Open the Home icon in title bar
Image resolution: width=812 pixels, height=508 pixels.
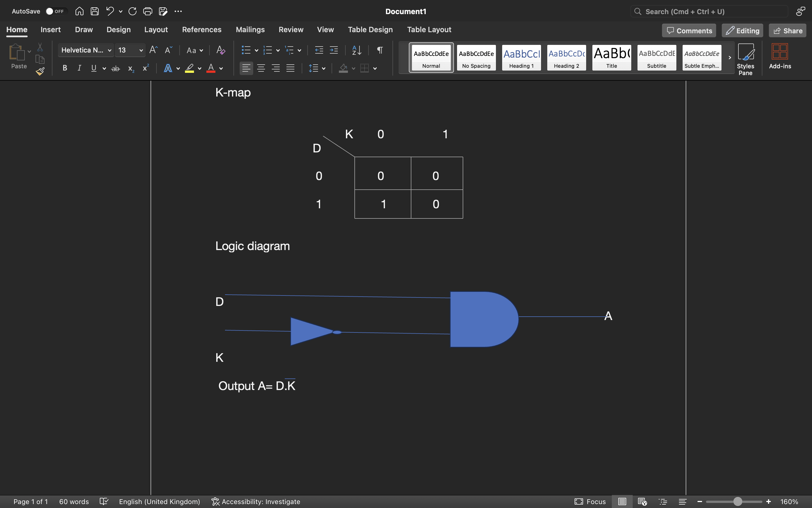(x=79, y=11)
